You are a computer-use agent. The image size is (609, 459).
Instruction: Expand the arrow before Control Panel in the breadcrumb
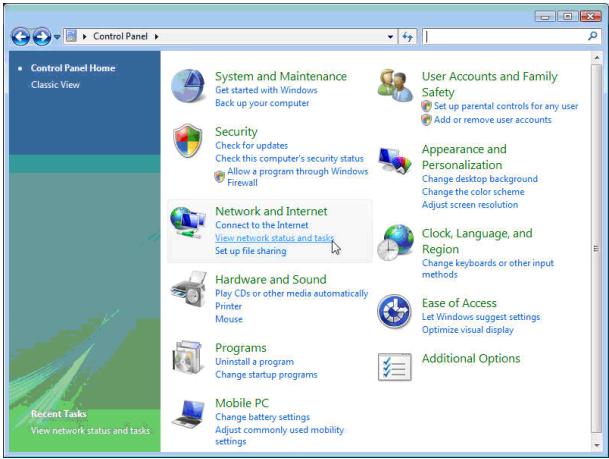pyautogui.click(x=84, y=37)
